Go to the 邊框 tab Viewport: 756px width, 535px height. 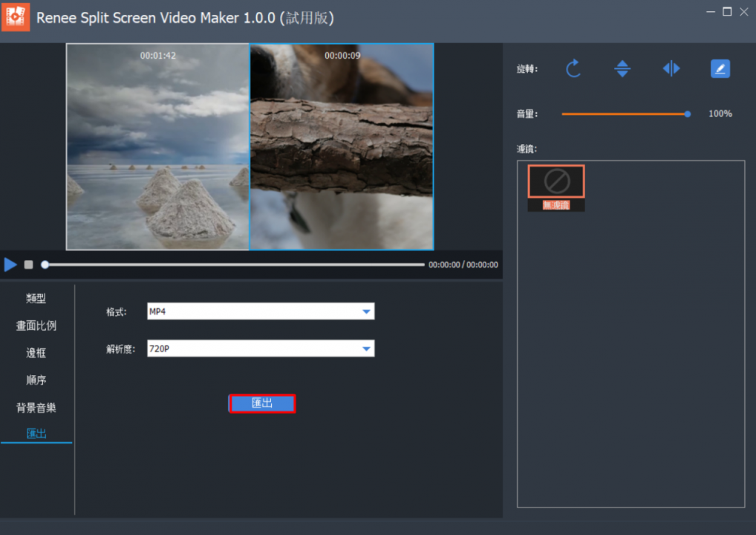tap(36, 353)
